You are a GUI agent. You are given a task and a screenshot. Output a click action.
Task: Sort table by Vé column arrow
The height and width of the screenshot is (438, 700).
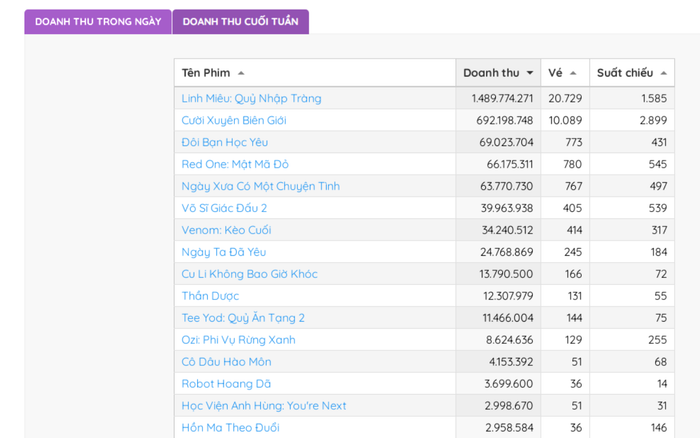[x=573, y=73]
